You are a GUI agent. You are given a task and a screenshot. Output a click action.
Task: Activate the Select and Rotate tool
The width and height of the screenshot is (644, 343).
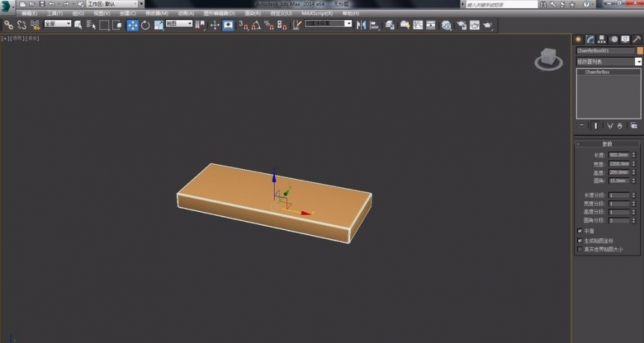pyautogui.click(x=145, y=25)
